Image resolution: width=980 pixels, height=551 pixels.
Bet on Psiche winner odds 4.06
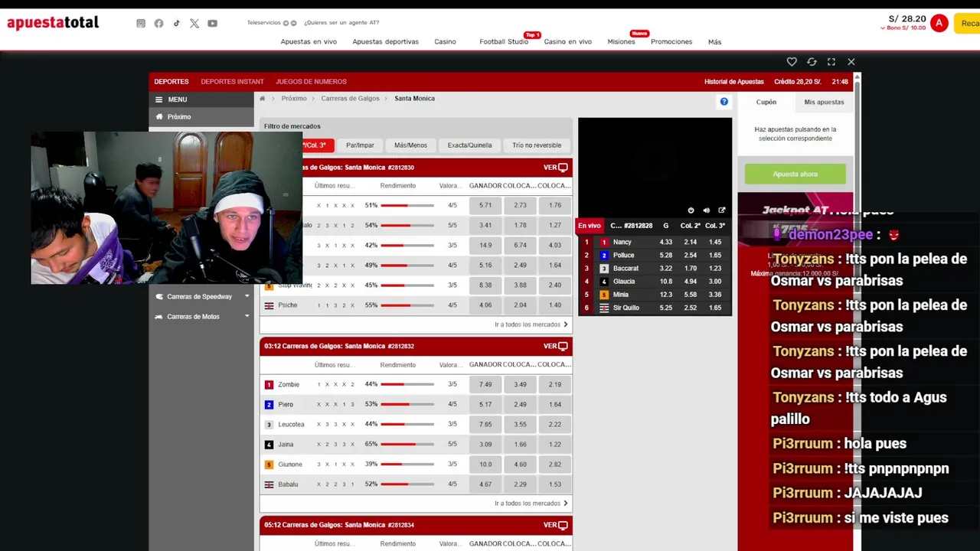[x=485, y=305]
